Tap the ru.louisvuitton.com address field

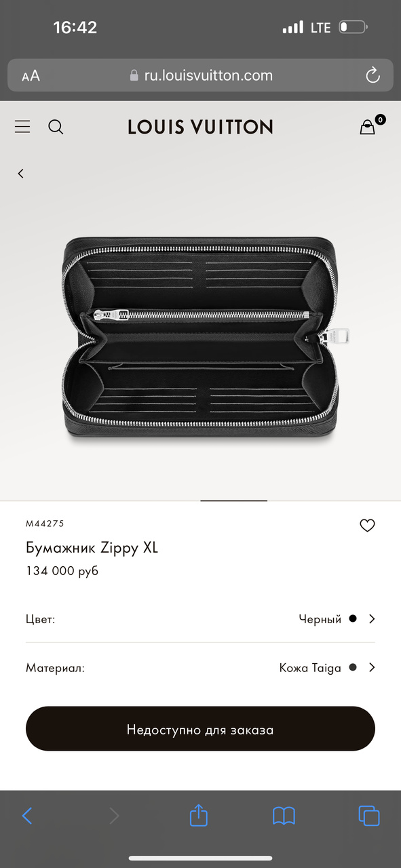(200, 75)
